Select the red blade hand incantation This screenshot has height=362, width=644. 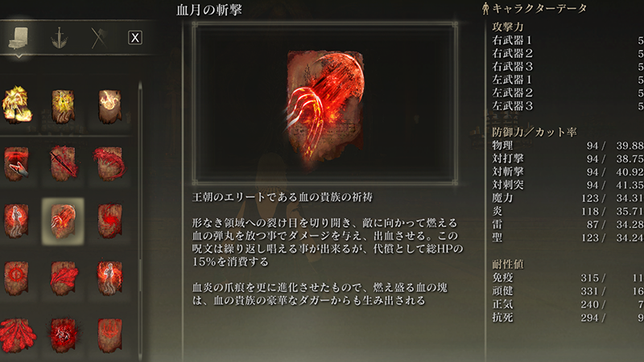click(16, 163)
